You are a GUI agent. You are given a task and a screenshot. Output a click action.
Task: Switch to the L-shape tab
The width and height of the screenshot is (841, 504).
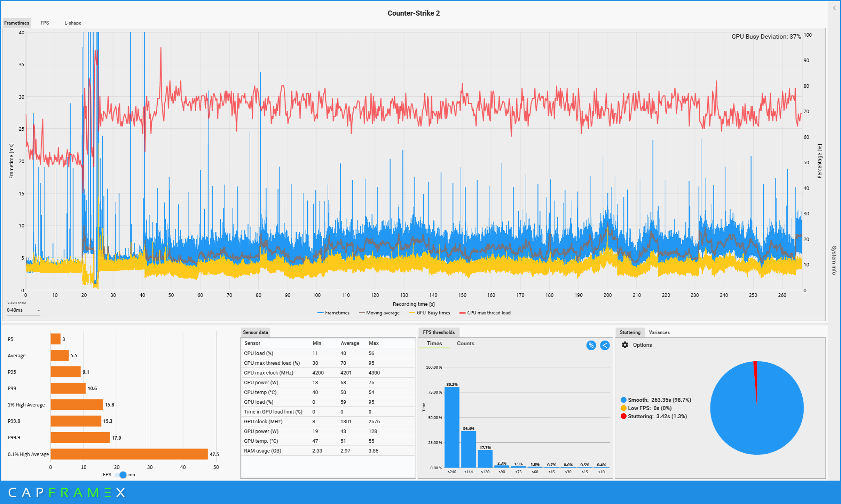click(x=73, y=23)
